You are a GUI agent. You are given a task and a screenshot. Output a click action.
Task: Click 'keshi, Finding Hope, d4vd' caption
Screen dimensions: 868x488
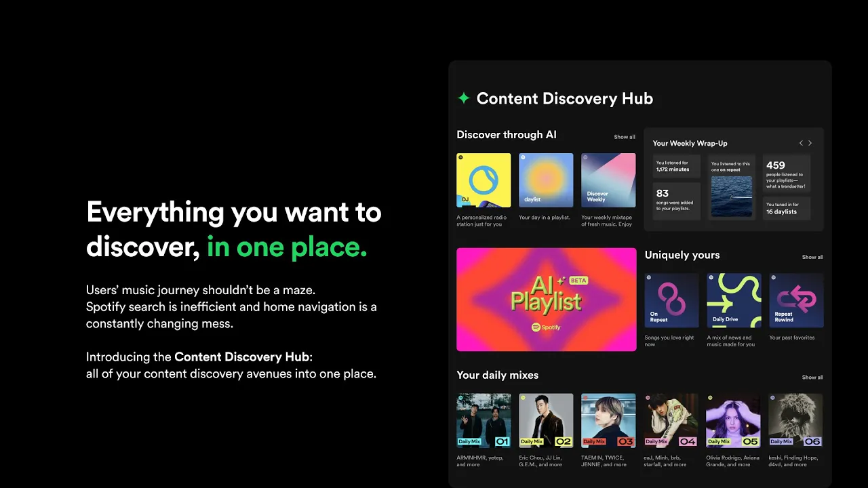(793, 461)
